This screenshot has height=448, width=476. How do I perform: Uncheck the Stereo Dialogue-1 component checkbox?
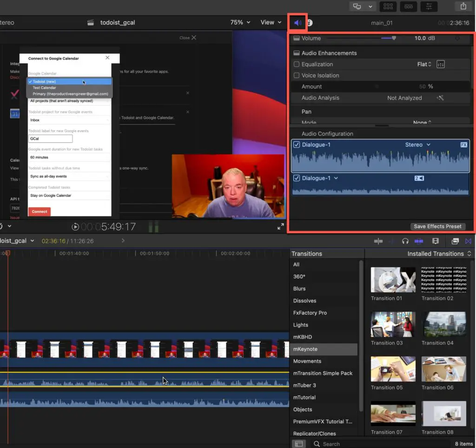[x=297, y=145]
